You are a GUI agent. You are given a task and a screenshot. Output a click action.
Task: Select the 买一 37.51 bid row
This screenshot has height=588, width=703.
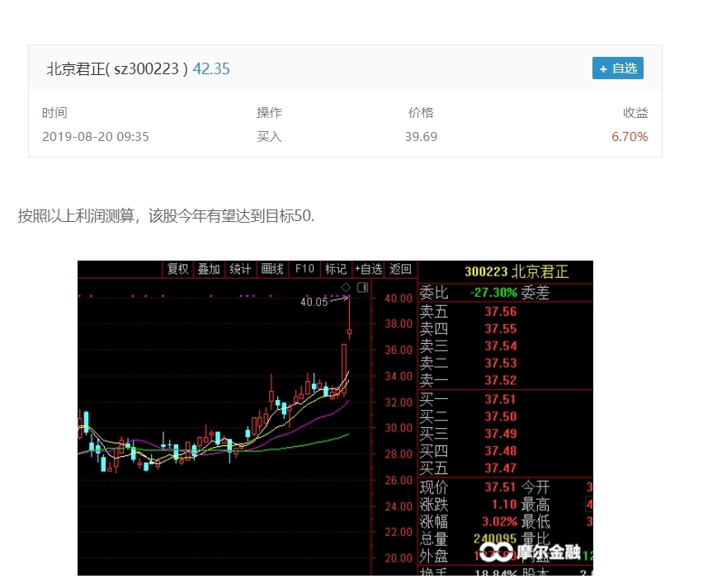(505, 399)
